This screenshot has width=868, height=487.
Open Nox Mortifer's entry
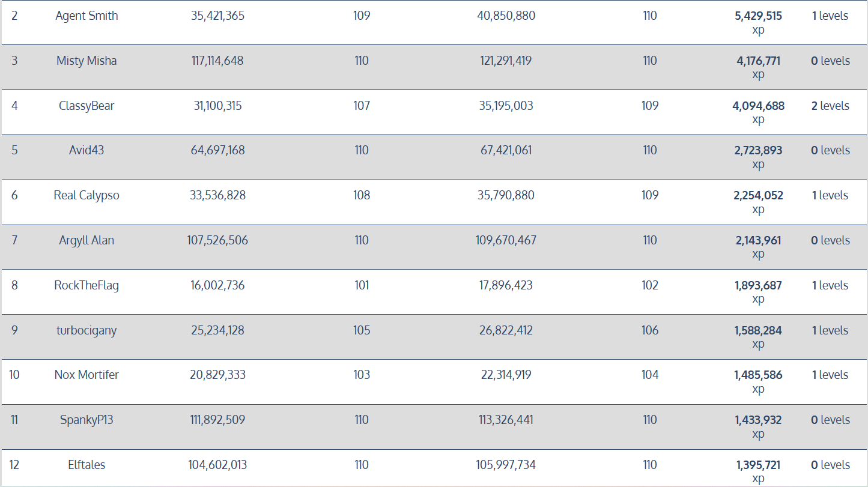point(86,375)
